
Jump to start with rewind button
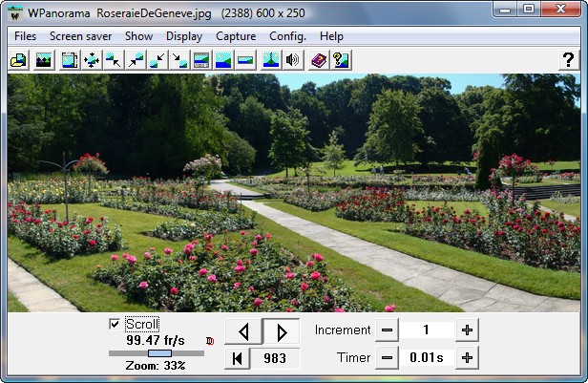238,358
